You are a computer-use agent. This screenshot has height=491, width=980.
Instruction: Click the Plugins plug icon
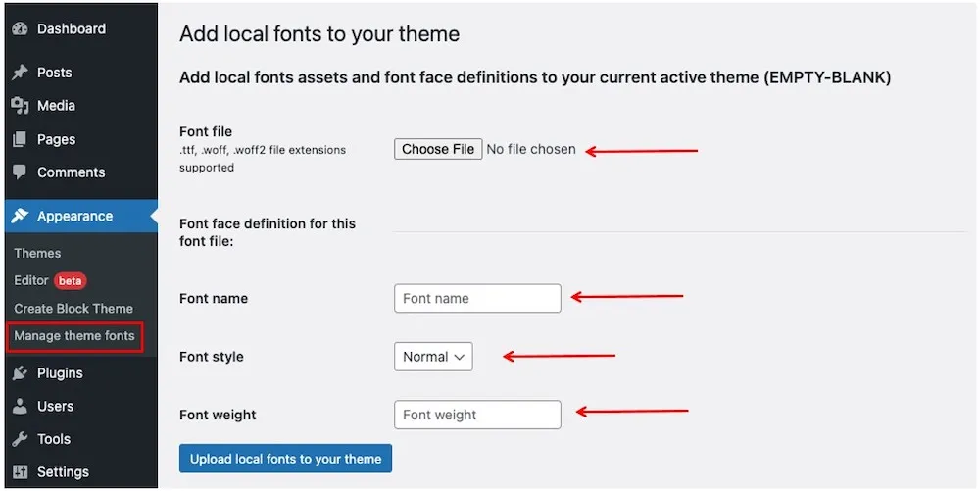pyautogui.click(x=20, y=373)
